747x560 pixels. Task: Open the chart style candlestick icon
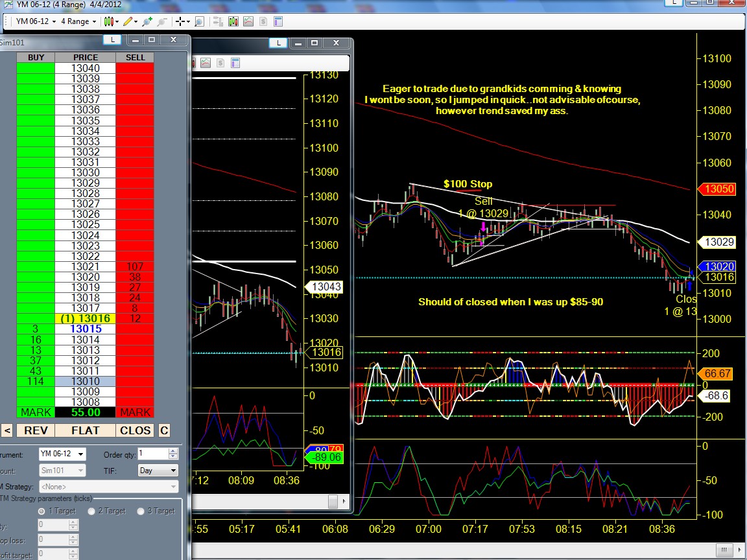109,21
